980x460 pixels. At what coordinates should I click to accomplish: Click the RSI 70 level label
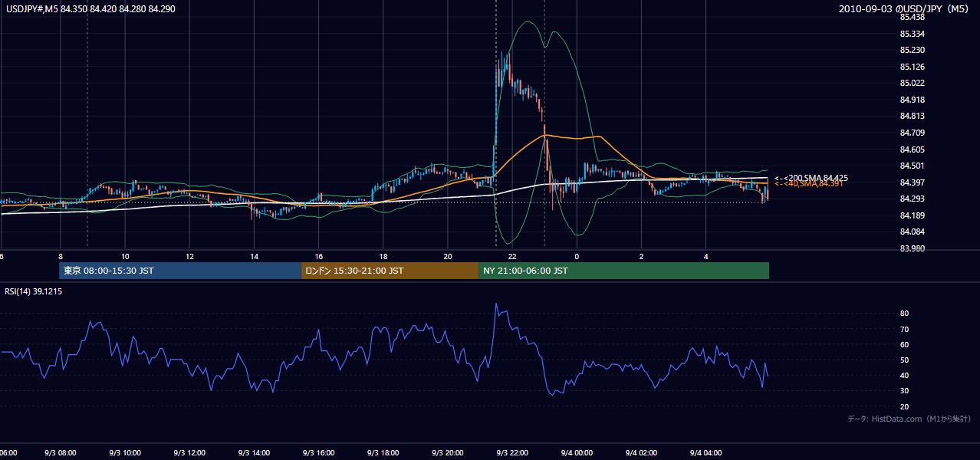(x=904, y=330)
